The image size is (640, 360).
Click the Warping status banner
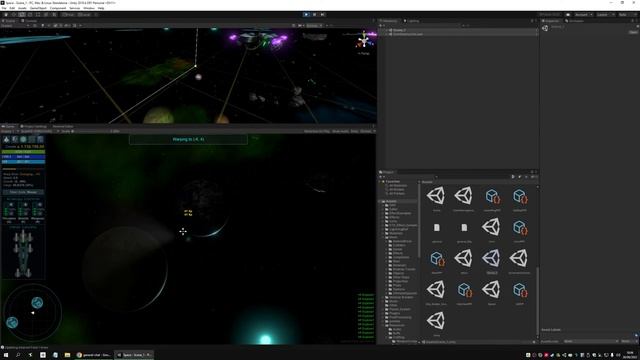(188, 140)
